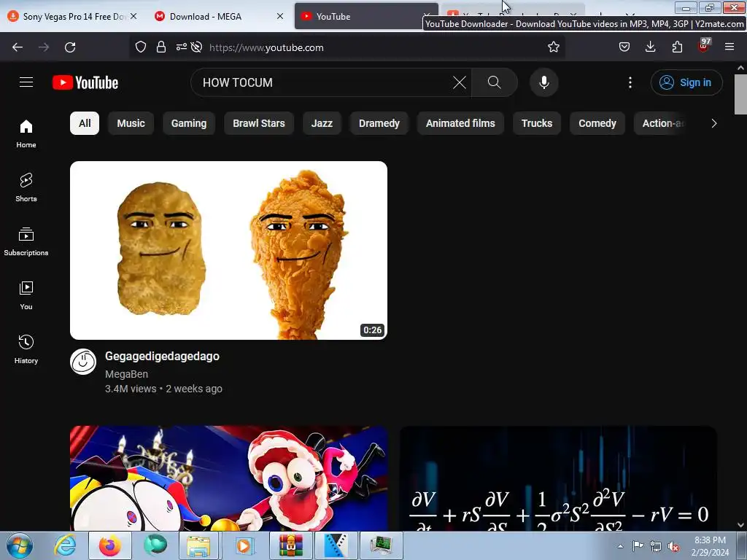Open the math equation video thumbnail
The width and height of the screenshot is (747, 560).
(x=558, y=478)
